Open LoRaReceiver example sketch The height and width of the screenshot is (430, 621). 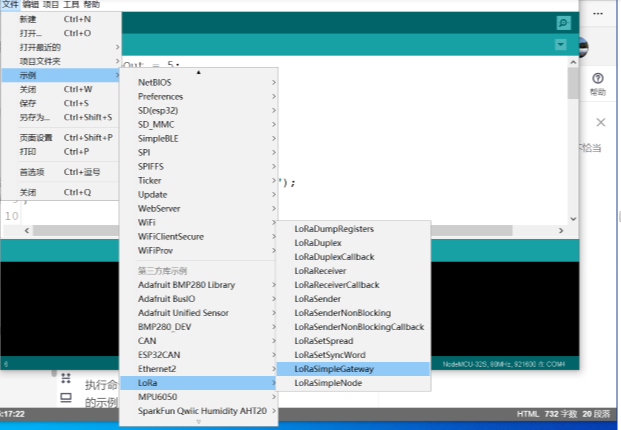point(353,271)
